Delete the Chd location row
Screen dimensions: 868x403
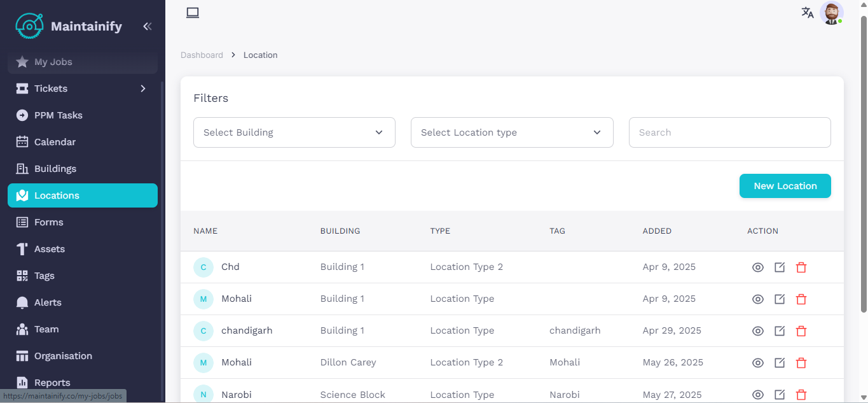pyautogui.click(x=801, y=267)
